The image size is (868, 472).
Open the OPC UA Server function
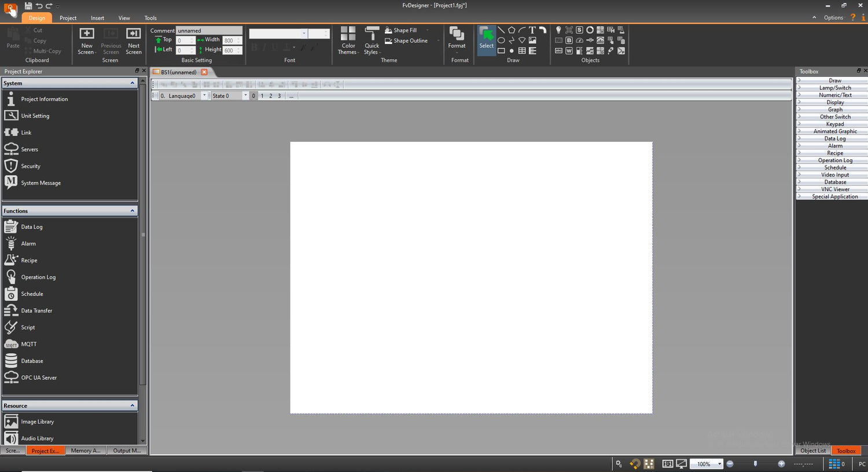pos(39,378)
